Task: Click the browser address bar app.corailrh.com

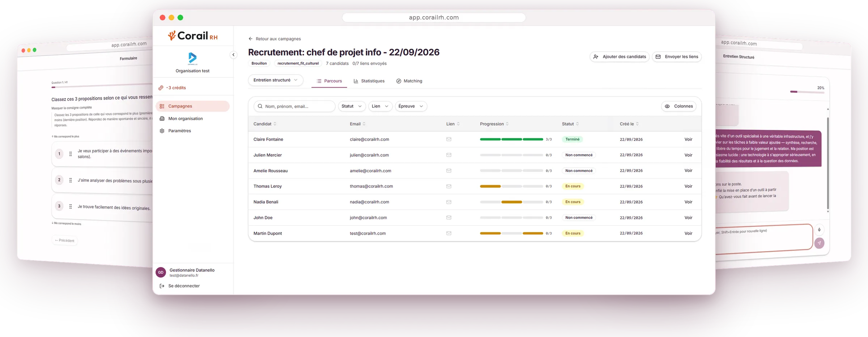Action: [434, 17]
